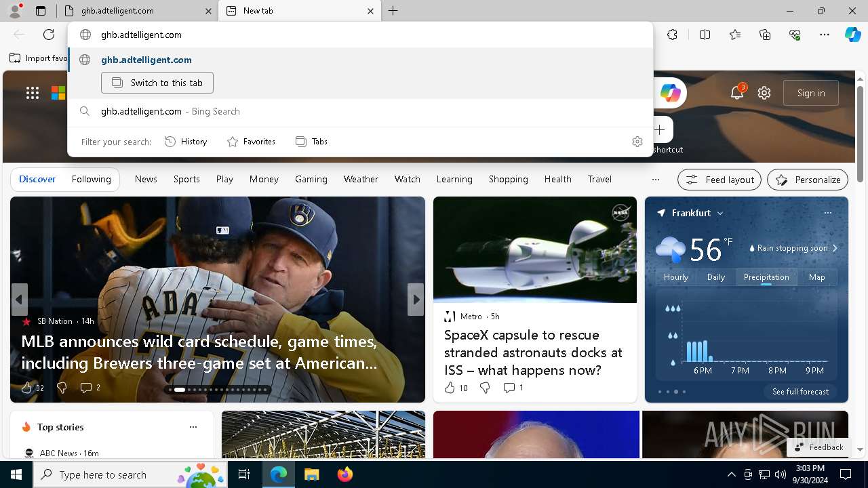Switch to Following feed tab
This screenshot has height=488, width=868.
tap(92, 179)
